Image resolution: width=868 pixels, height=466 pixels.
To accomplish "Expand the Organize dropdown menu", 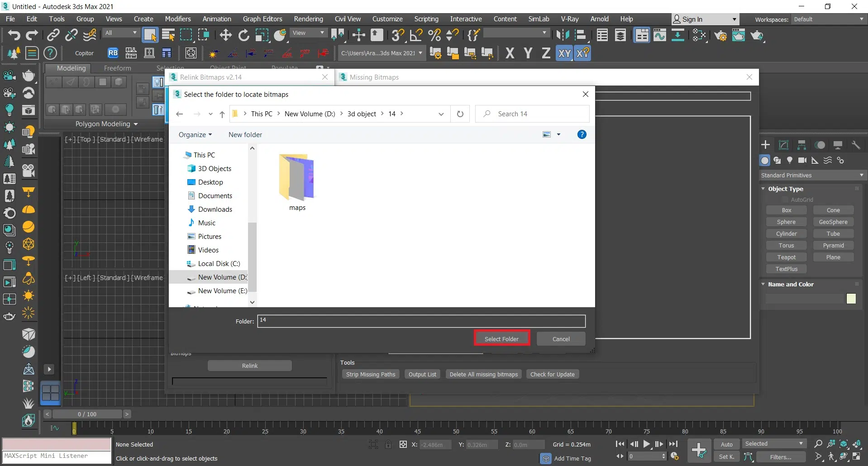I will coord(195,135).
